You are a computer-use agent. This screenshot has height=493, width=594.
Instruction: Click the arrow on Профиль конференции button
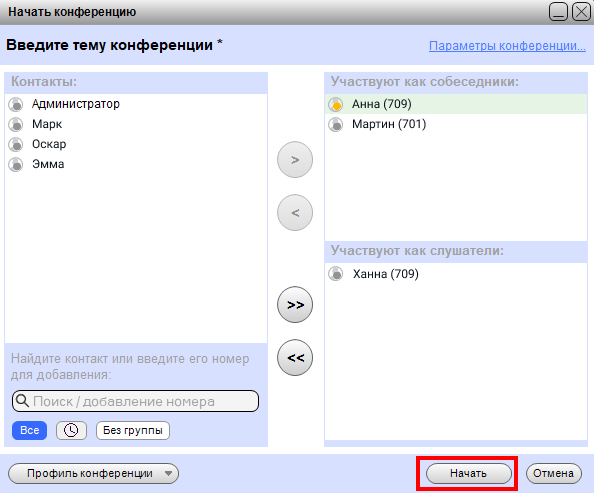(x=168, y=474)
